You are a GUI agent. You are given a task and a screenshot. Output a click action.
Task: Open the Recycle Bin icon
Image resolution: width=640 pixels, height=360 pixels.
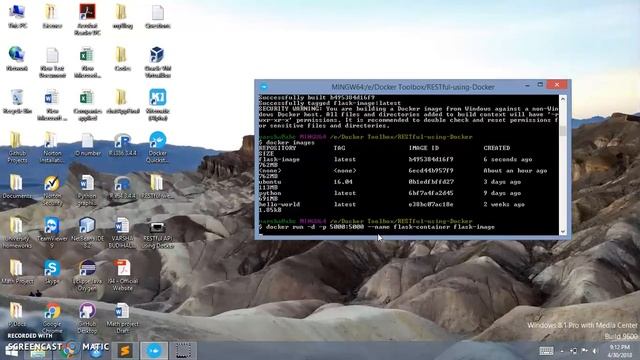tap(17, 101)
